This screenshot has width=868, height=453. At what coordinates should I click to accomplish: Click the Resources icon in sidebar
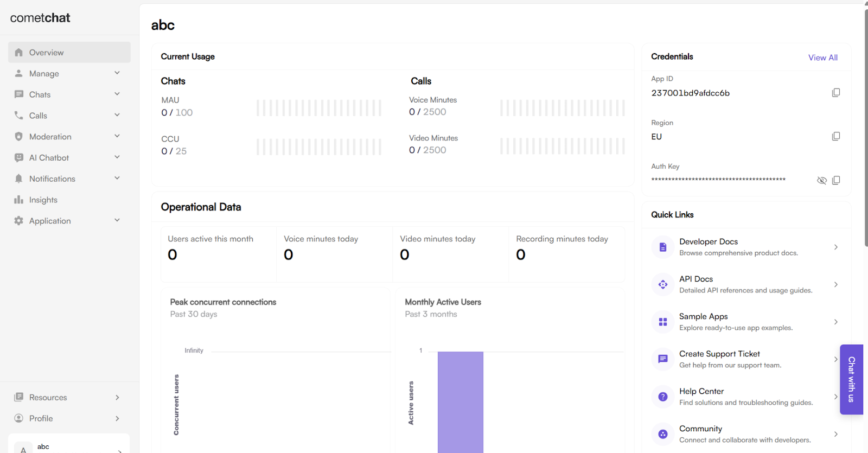(x=18, y=397)
